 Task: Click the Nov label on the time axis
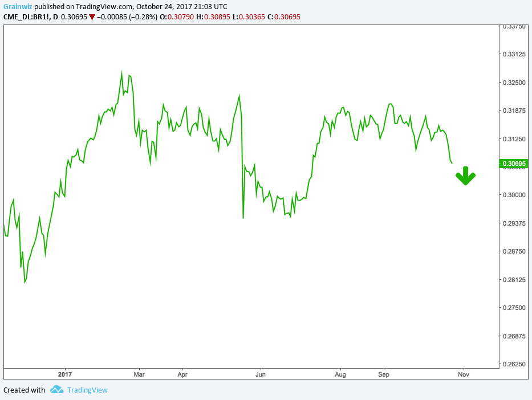464,374
